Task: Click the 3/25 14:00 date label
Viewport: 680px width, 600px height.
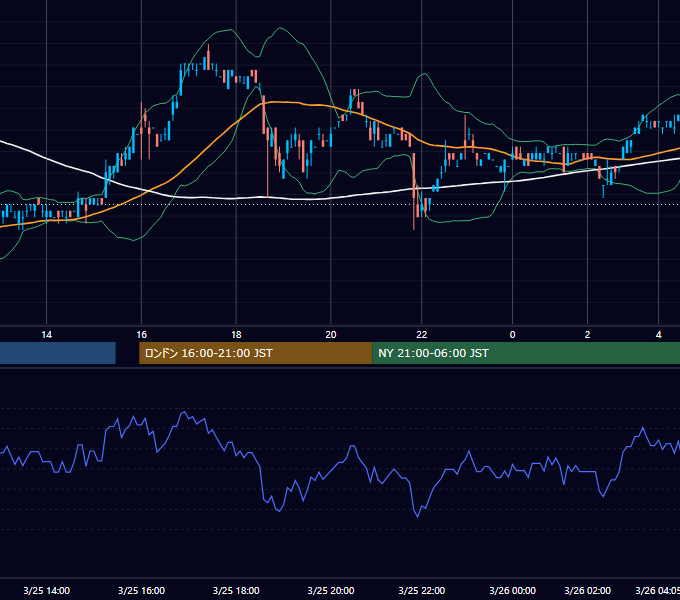Action: pyautogui.click(x=46, y=590)
